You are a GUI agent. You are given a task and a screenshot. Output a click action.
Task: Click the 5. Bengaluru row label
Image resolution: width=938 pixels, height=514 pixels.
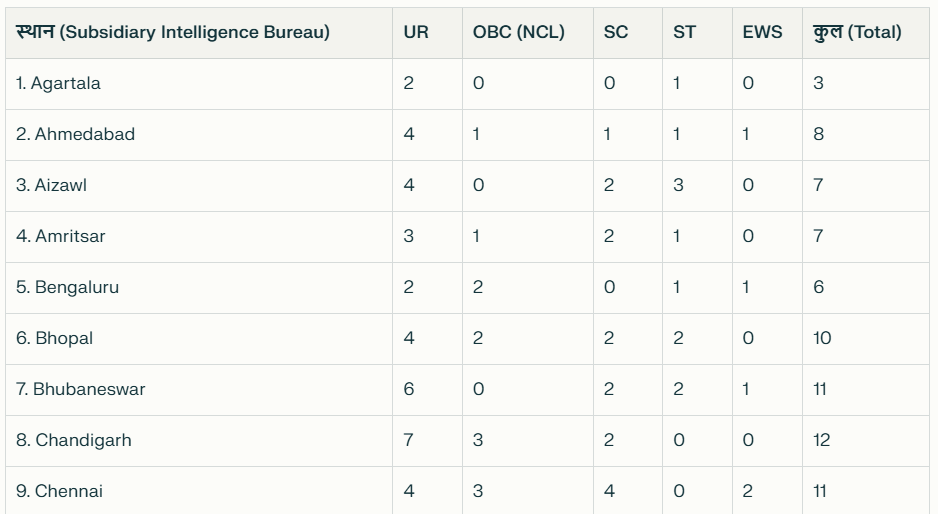(x=67, y=287)
